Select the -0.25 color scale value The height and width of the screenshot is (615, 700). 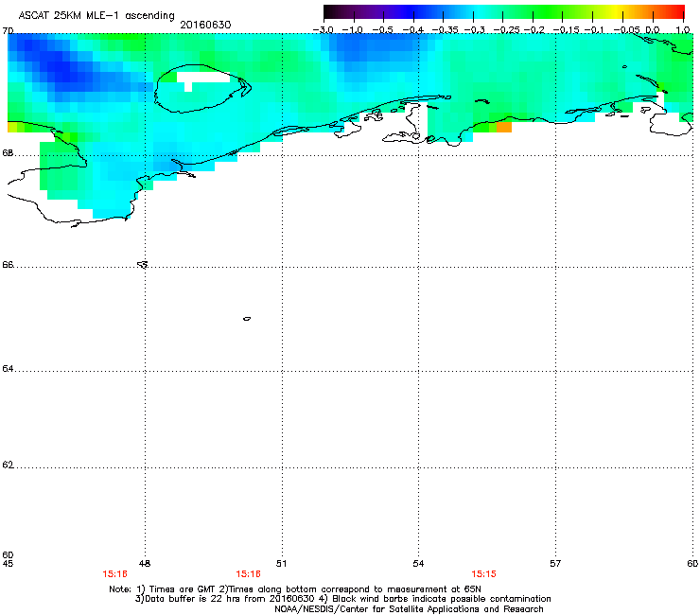pyautogui.click(x=506, y=30)
